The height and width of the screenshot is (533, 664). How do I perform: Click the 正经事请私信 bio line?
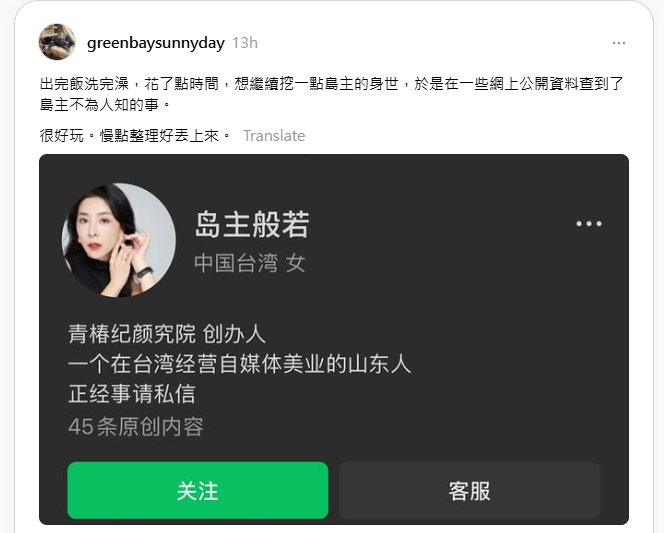coord(132,394)
